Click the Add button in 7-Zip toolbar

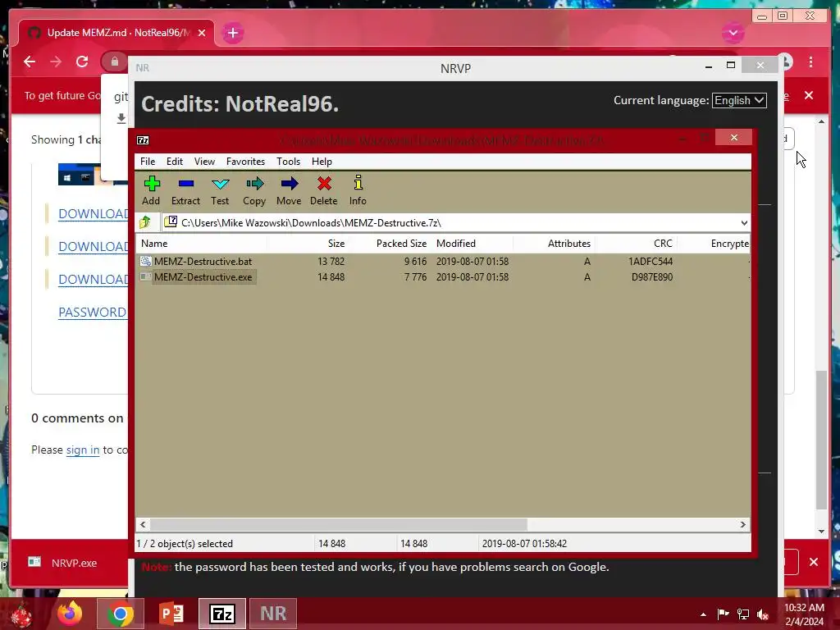(x=152, y=190)
